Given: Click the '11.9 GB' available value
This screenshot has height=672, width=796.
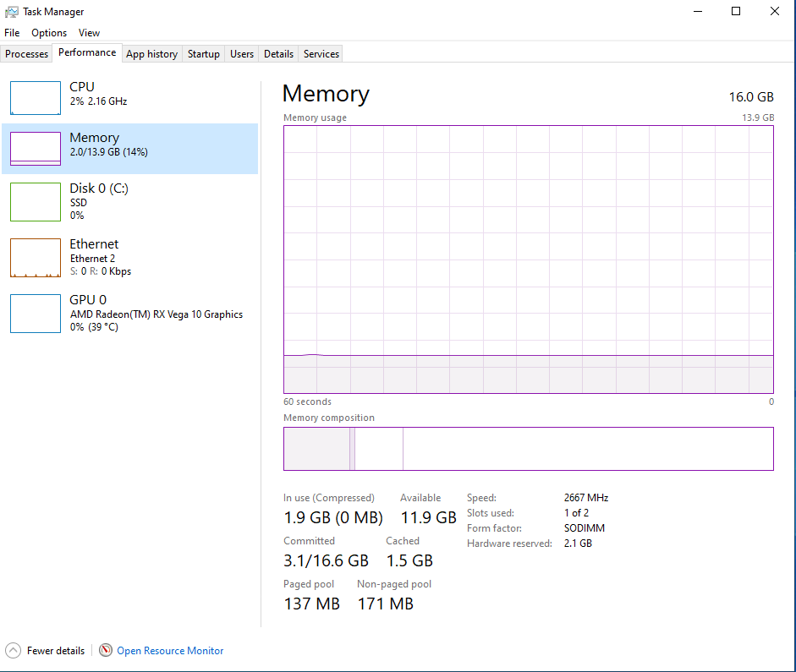Looking at the screenshot, I should pos(429,518).
